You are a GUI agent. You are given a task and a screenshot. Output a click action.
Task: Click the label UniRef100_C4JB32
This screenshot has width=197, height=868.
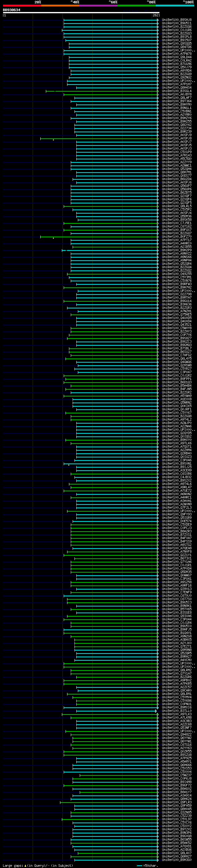177,477
